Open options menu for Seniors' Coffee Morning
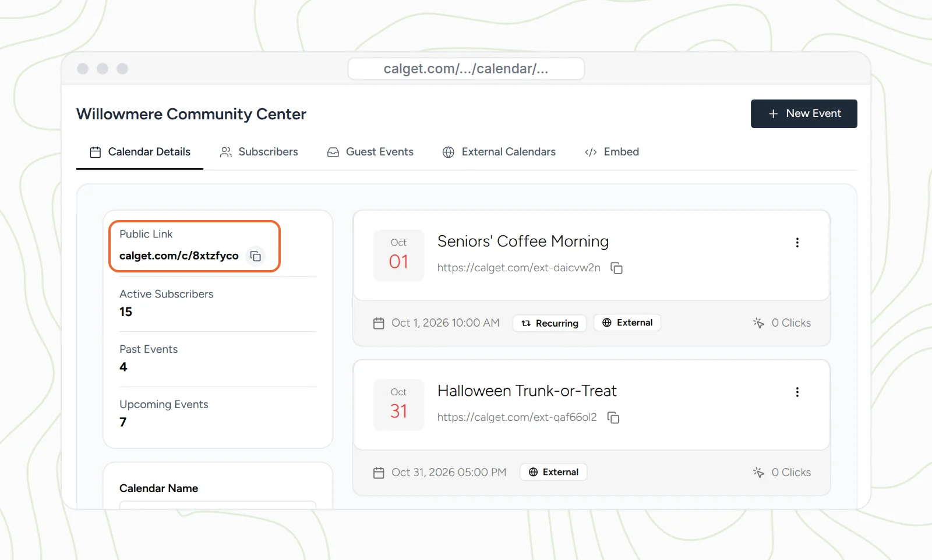 click(797, 242)
